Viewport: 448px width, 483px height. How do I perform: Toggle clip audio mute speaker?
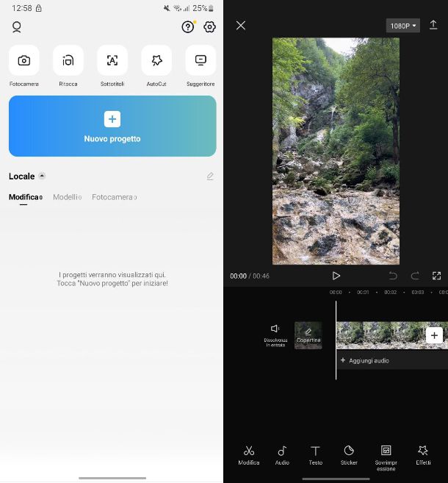pos(275,329)
